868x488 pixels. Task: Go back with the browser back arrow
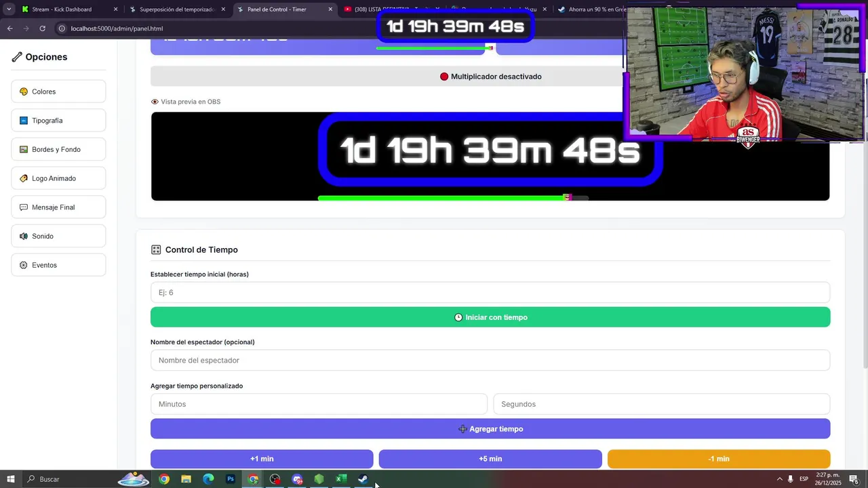tap(9, 28)
